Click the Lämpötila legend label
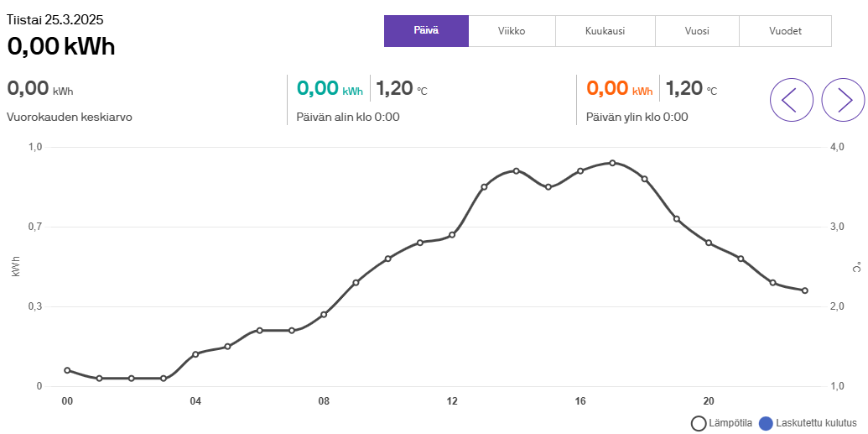This screenshot has height=434, width=868. click(730, 424)
